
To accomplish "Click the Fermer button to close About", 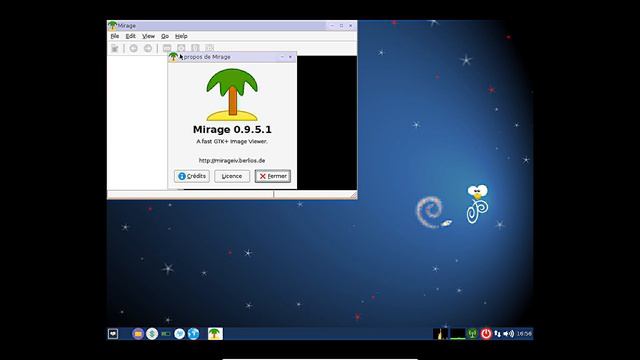I will pyautogui.click(x=273, y=176).
